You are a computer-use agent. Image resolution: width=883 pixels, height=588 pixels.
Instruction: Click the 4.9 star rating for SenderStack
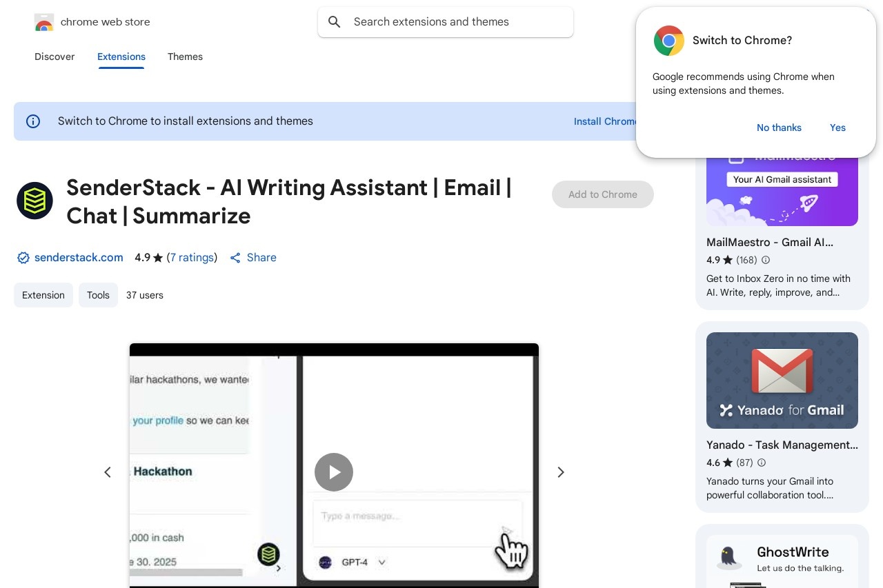pos(149,258)
